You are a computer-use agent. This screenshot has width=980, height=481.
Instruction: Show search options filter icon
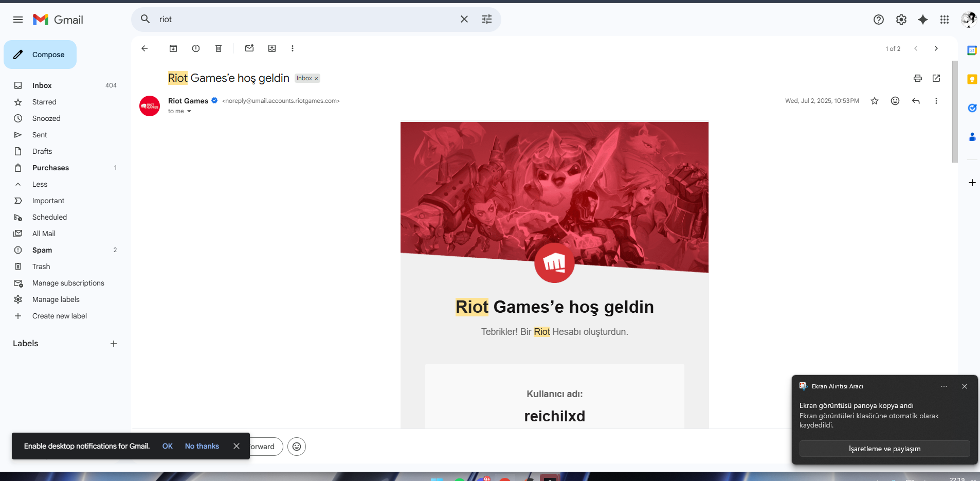[487, 19]
